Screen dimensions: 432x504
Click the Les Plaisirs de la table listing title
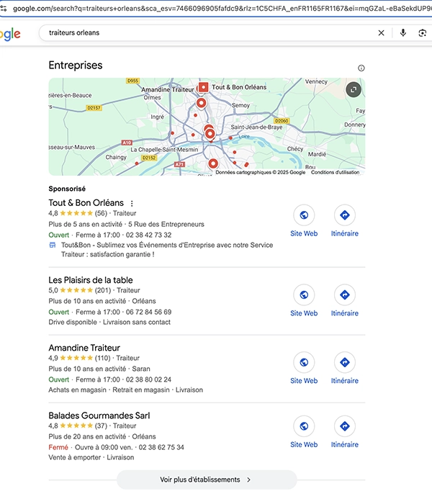[91, 280]
